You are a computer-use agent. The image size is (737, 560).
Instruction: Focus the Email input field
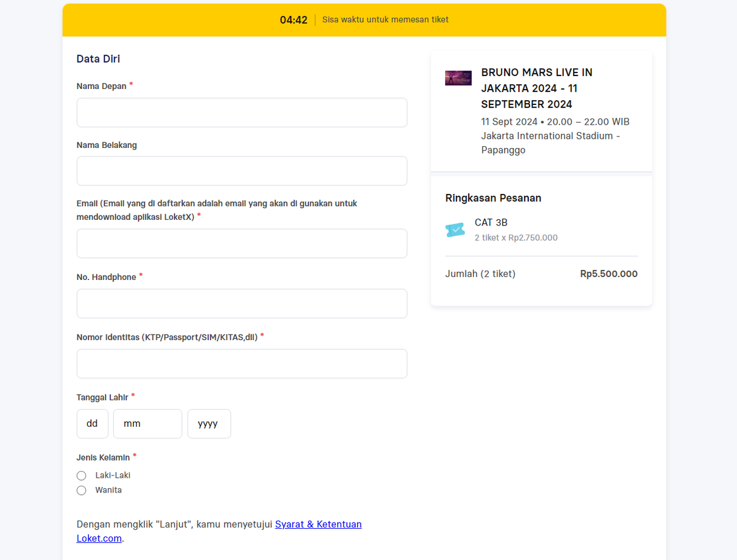242,244
